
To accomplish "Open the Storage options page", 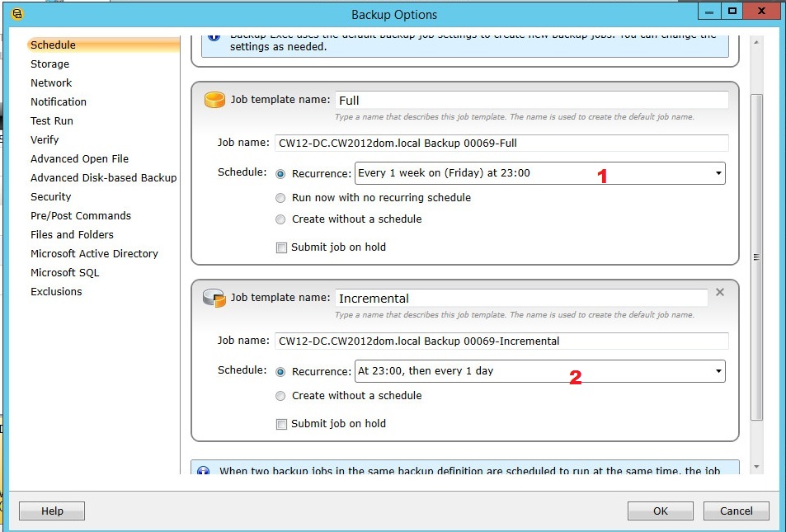I will pyautogui.click(x=49, y=64).
